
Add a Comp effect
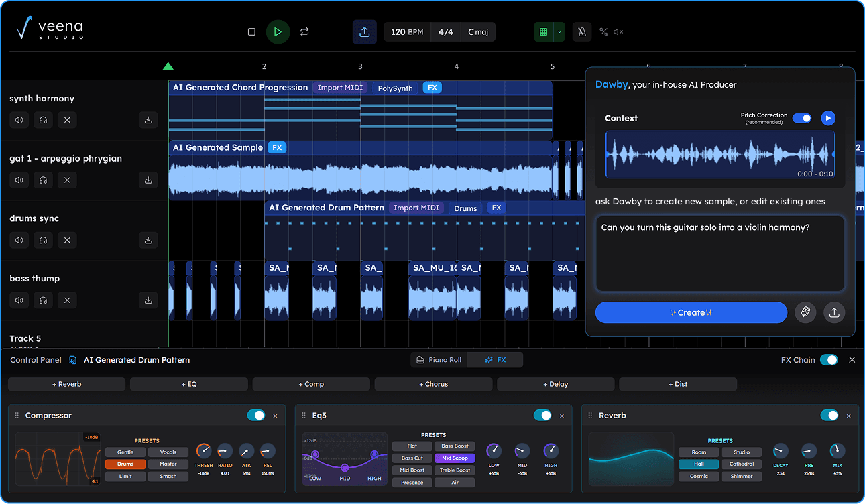click(311, 384)
